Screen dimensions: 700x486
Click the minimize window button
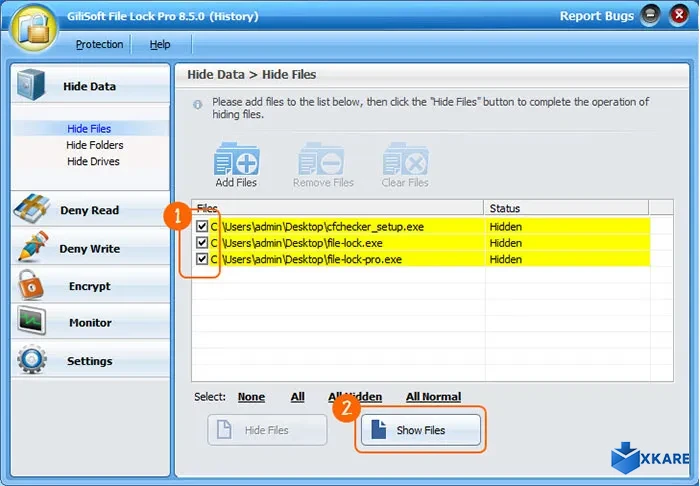coord(650,16)
